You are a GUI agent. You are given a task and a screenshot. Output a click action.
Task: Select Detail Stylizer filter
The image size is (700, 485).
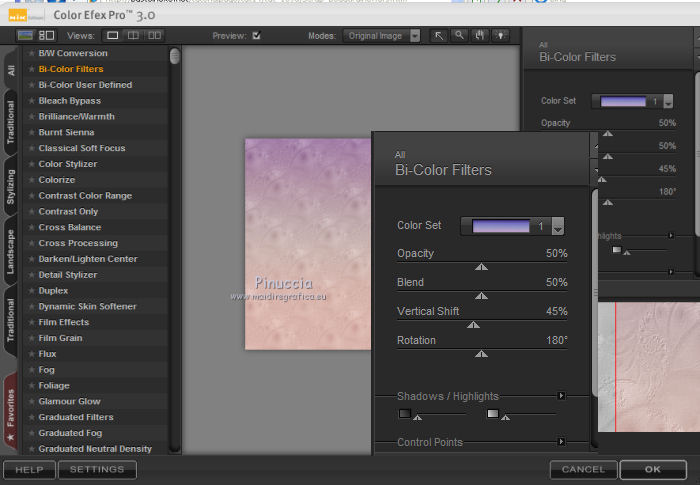(68, 275)
